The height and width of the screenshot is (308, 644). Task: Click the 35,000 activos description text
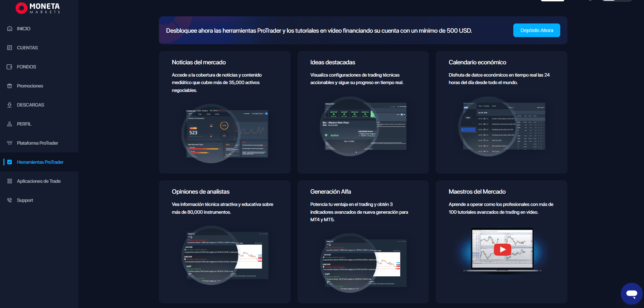pyautogui.click(x=217, y=82)
